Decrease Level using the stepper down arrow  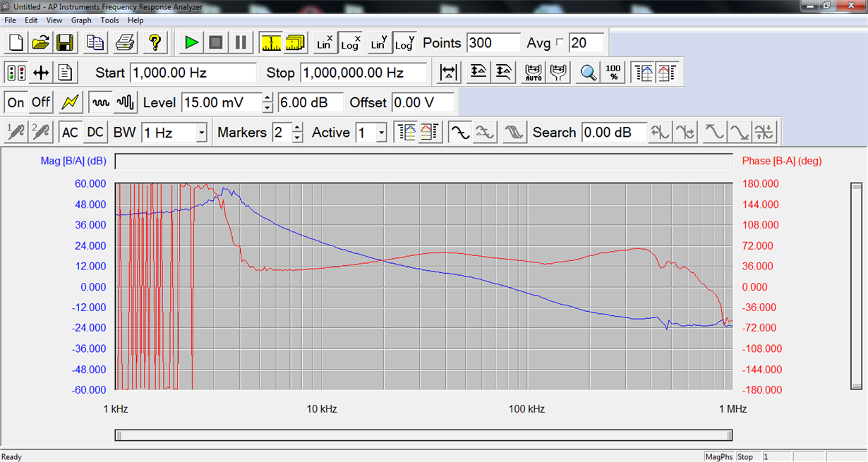(267, 107)
